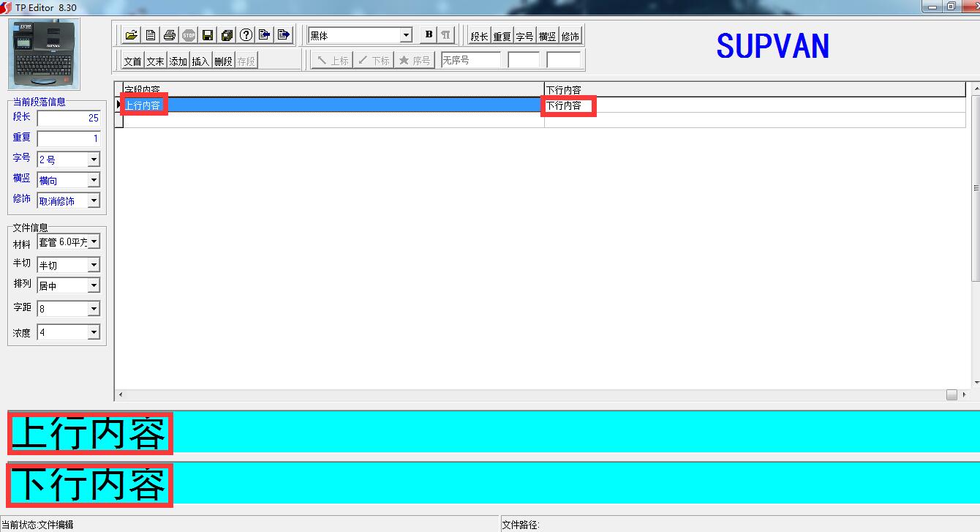Click the 文首 go-to-start button
The height and width of the screenshot is (532, 980).
(132, 61)
